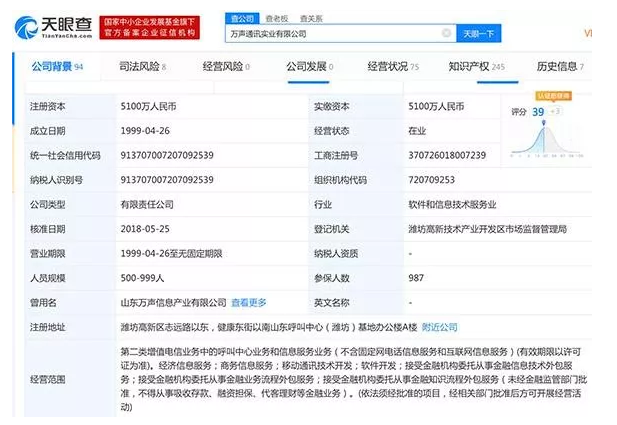Select 工商注册号 370726018007239
The width and height of the screenshot is (617, 425).
pyautogui.click(x=447, y=155)
